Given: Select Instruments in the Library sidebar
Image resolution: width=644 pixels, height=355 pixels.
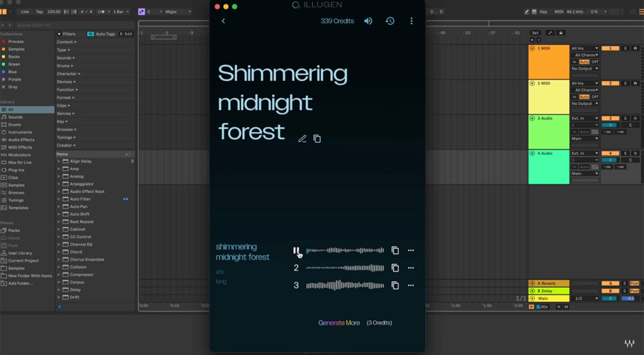Looking at the screenshot, I should tap(20, 133).
